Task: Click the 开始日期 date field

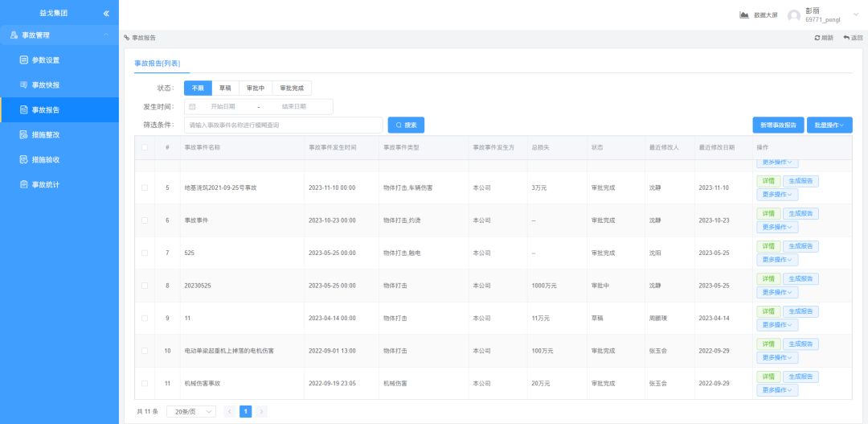Action: pos(223,106)
